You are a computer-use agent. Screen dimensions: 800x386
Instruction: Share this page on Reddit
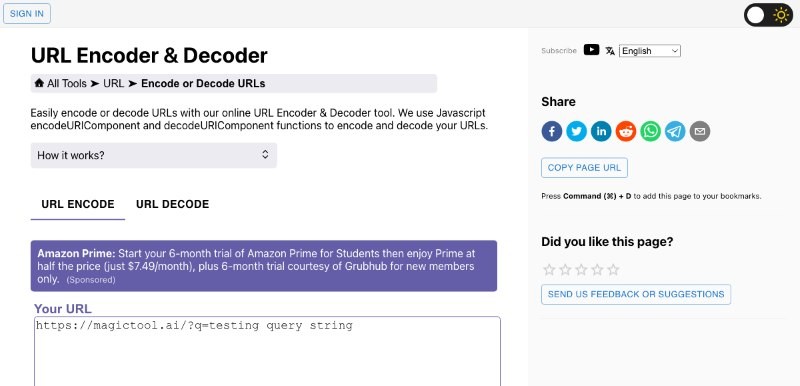point(626,132)
